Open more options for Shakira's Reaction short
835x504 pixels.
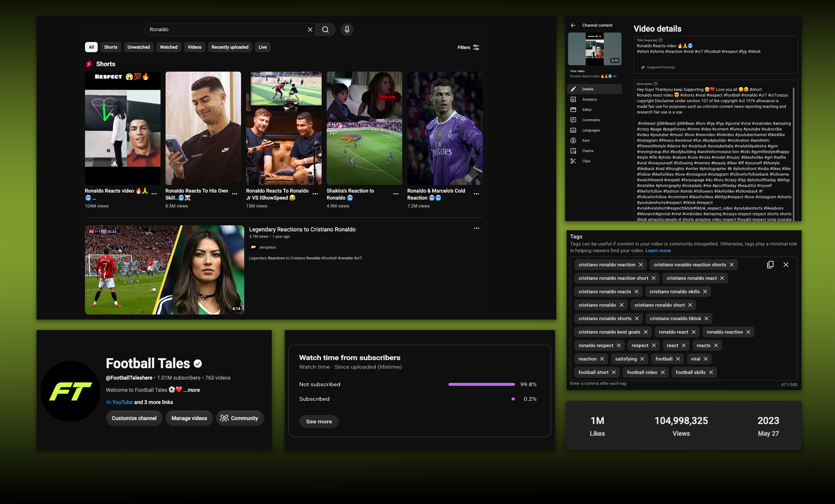click(396, 194)
